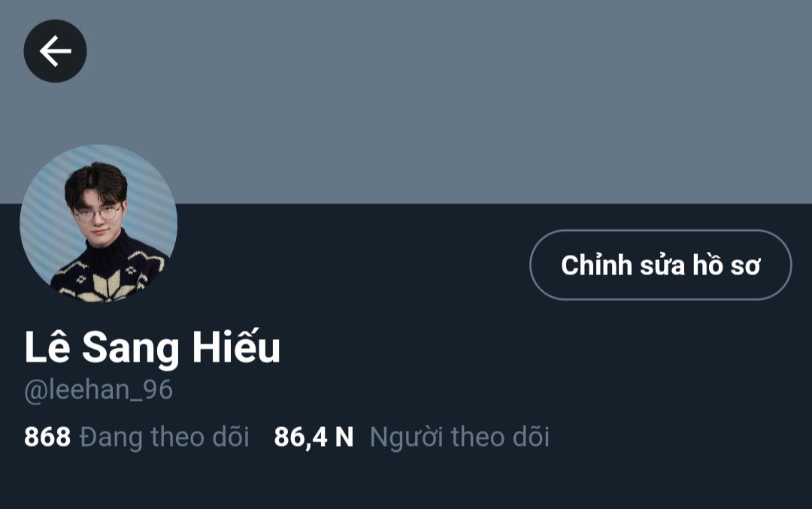The image size is (812, 509).
Task: Return to the previous screen with back icon
Action: tap(56, 50)
